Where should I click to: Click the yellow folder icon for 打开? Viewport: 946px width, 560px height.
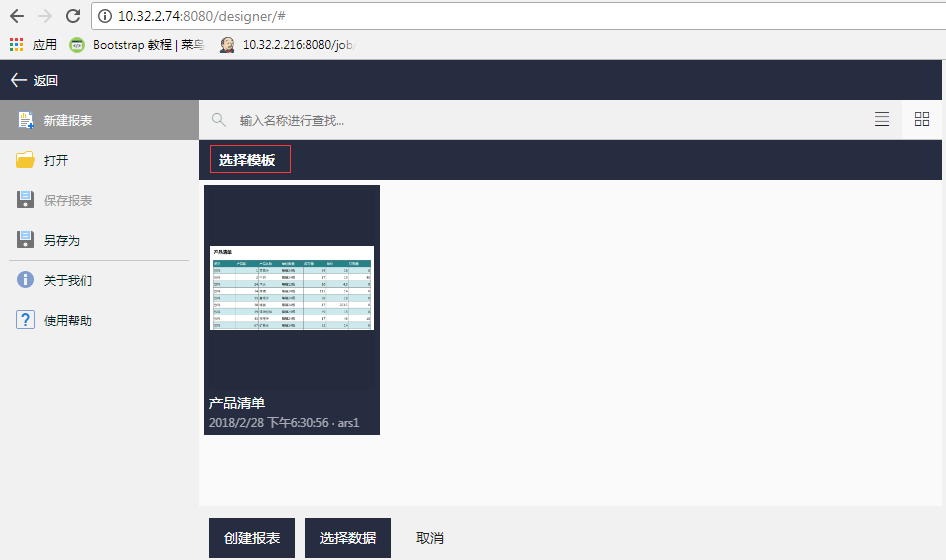pos(26,160)
